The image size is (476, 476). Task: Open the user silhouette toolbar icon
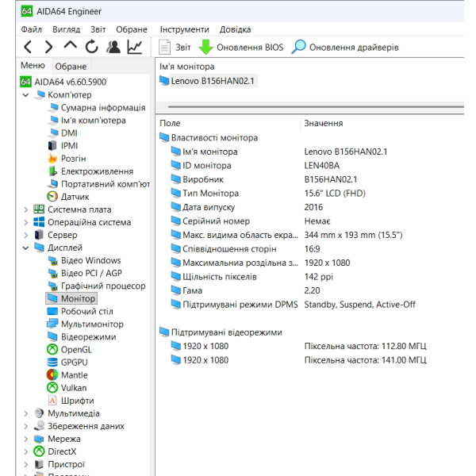tap(113, 47)
